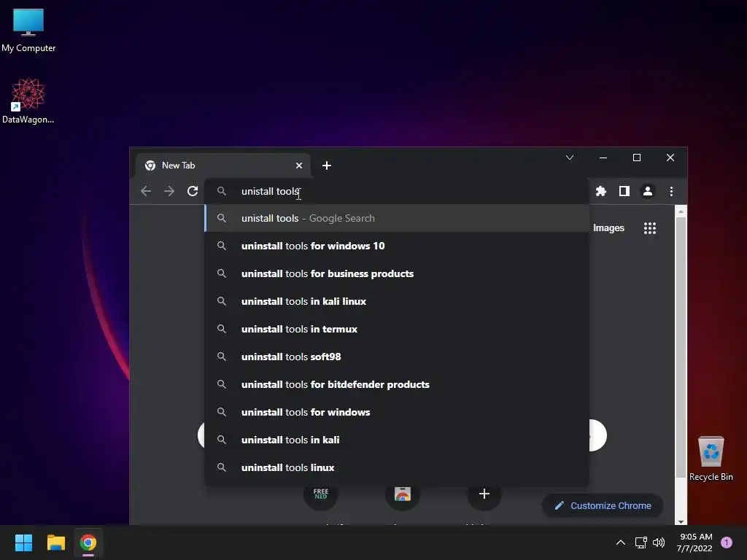The image size is (747, 560).
Task: Select suggestion 'uninstall tools linux'
Action: (x=396, y=467)
